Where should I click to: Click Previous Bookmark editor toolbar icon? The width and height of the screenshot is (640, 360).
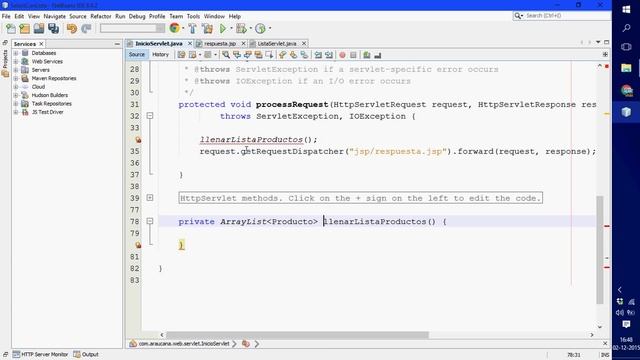(x=282, y=55)
